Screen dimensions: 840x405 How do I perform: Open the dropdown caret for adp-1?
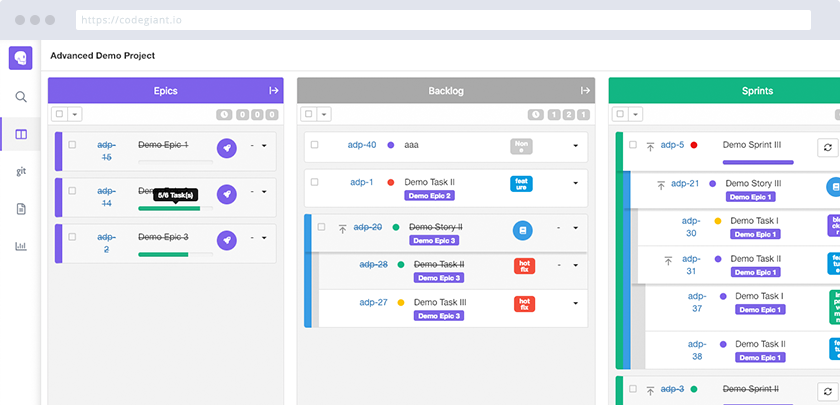point(575,183)
